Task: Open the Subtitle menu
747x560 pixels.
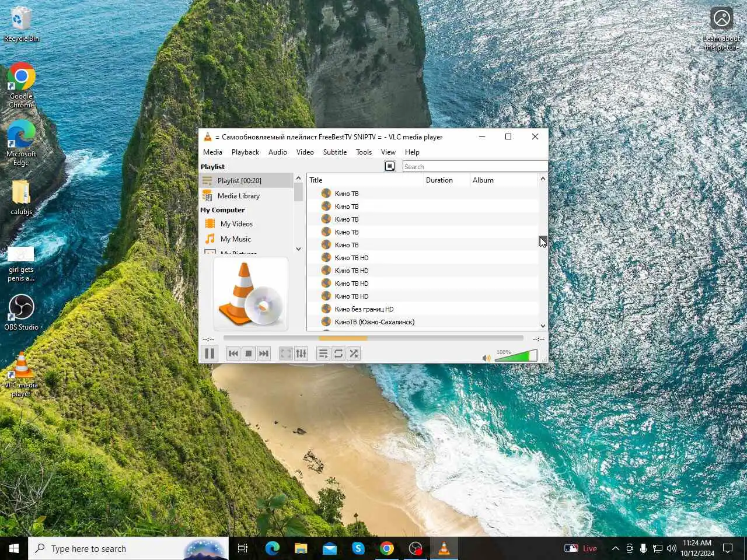Action: tap(335, 152)
